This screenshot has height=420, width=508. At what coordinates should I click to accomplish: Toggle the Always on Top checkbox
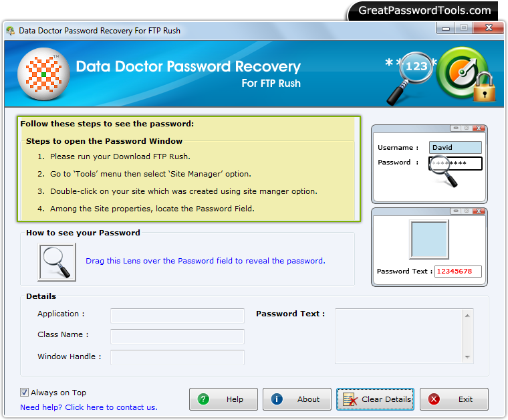coord(24,393)
